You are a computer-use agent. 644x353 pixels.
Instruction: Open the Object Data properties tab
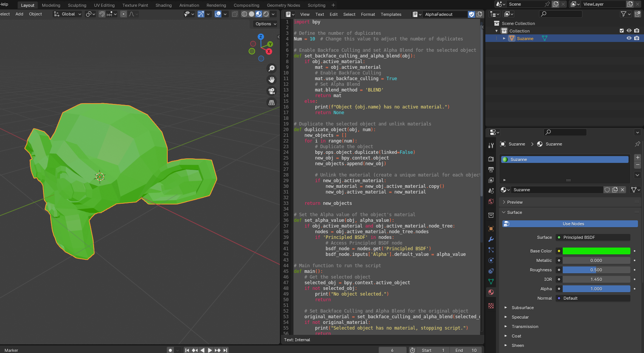(x=491, y=282)
